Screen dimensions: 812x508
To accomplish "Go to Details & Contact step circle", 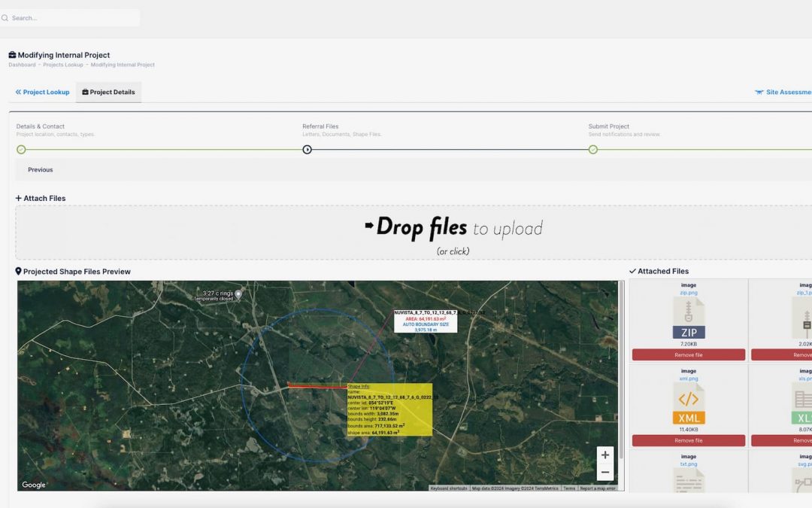I will coord(21,149).
